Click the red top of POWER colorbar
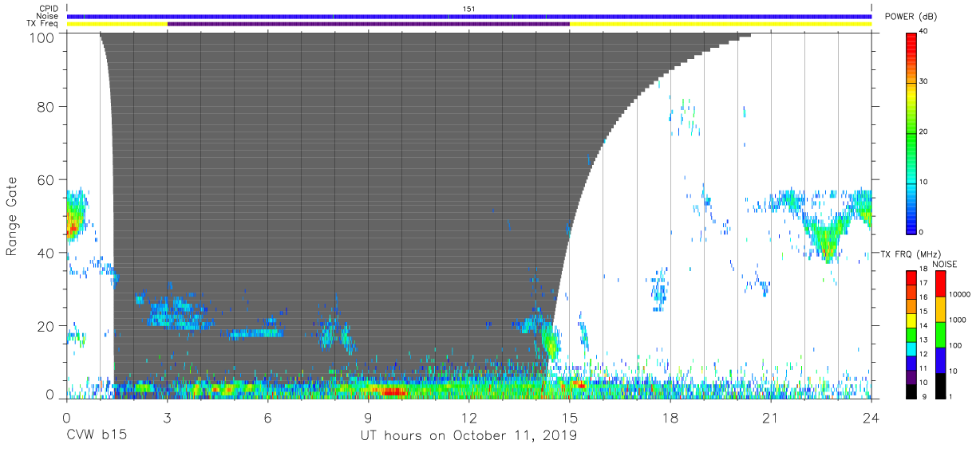 912,40
